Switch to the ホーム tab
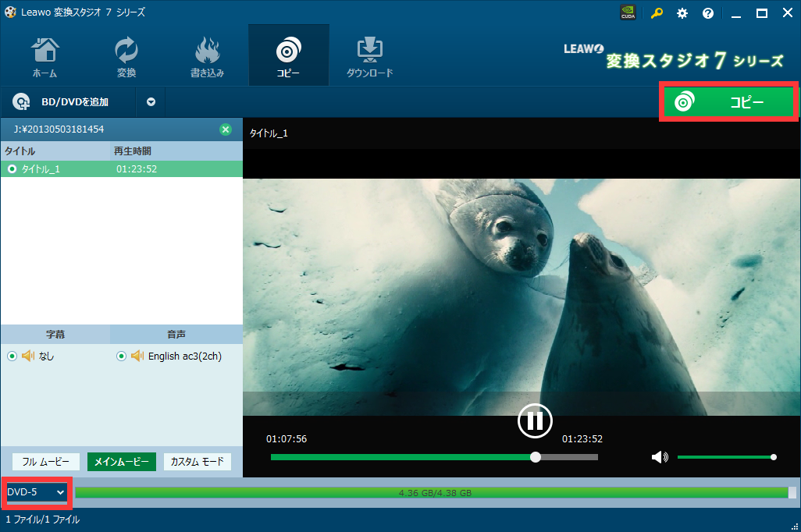The height and width of the screenshot is (532, 801). 44,56
